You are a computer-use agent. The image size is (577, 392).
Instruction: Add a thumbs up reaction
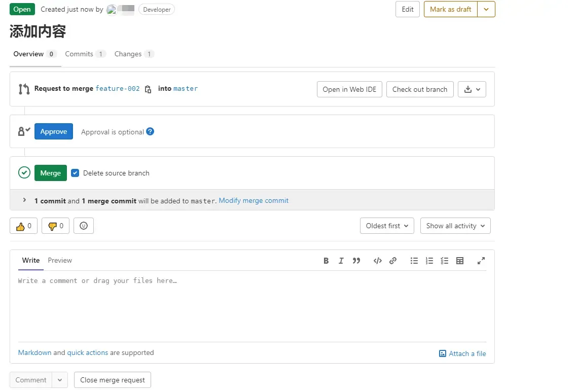click(23, 226)
